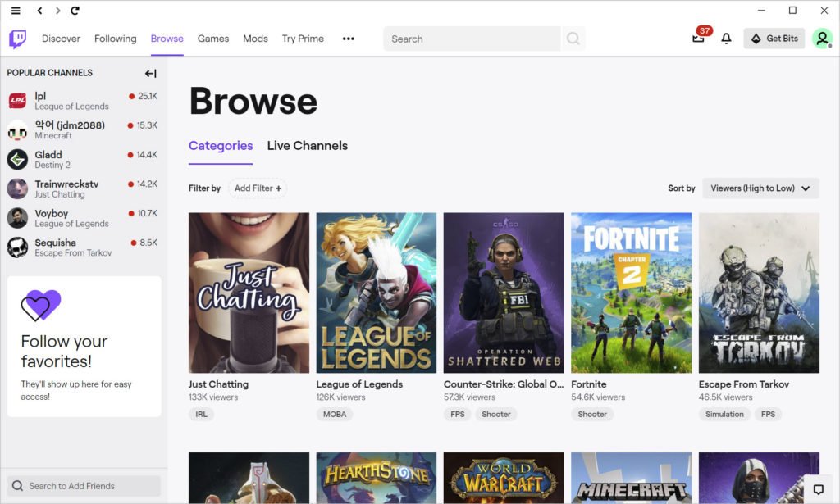This screenshot has height=504, width=840.
Task: Click the Shooter tag under Fortnite
Action: point(592,414)
